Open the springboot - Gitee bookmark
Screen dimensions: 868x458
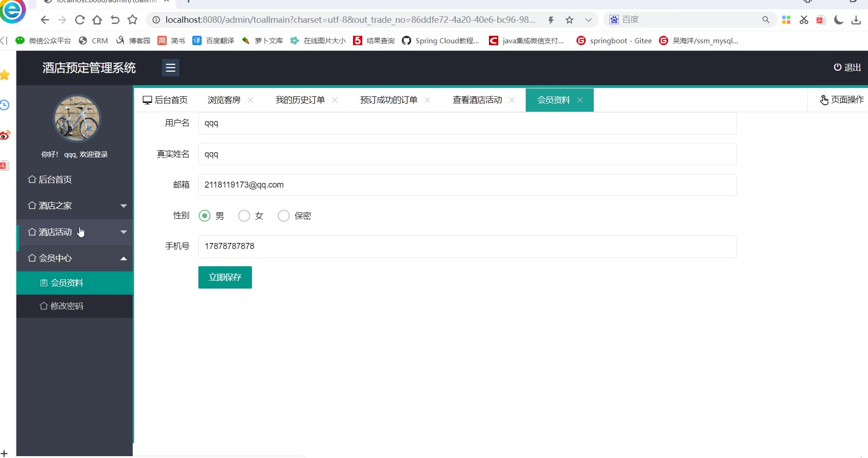(x=614, y=40)
